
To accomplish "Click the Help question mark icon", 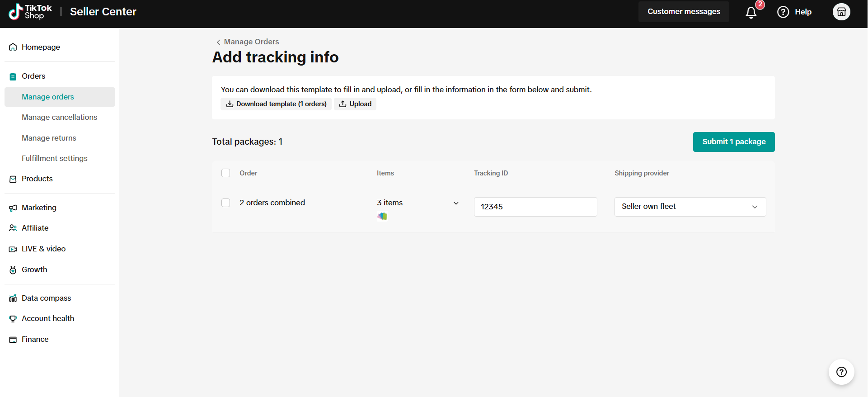I will (783, 12).
